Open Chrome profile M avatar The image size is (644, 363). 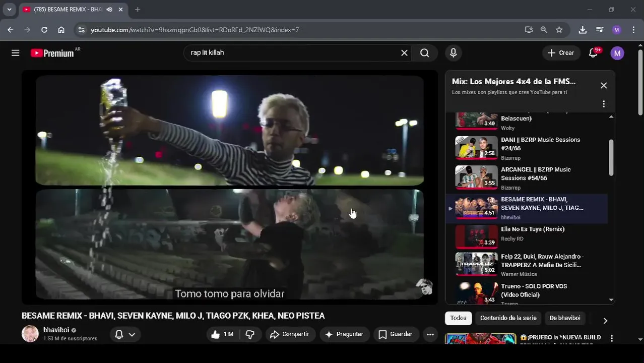(617, 30)
